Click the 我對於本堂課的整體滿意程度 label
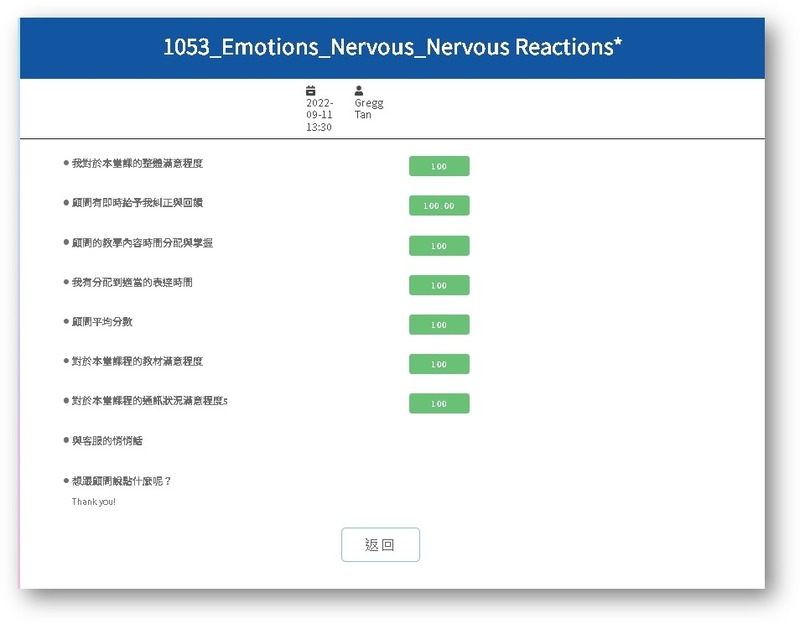 tap(143, 163)
